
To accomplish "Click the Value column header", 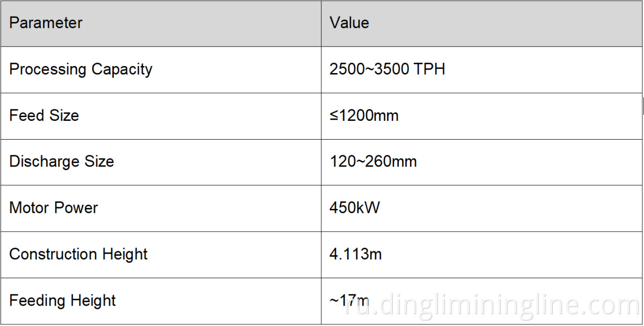I will coord(349,23).
